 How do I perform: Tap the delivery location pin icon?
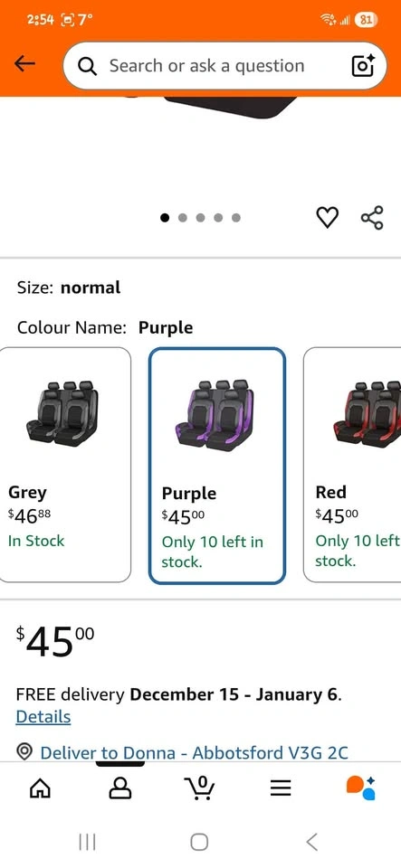[x=24, y=751]
